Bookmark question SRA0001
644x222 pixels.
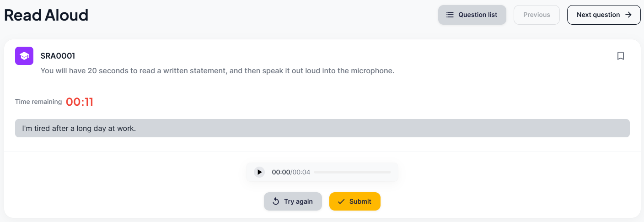[x=621, y=56]
